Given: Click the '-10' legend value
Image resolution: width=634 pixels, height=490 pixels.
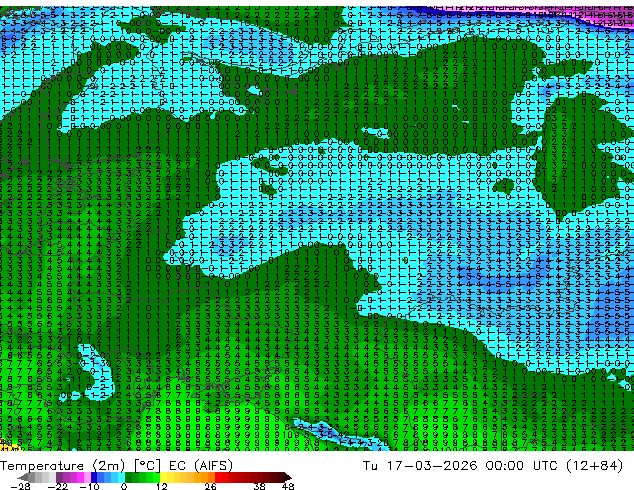Looking at the screenshot, I should tap(89, 486).
